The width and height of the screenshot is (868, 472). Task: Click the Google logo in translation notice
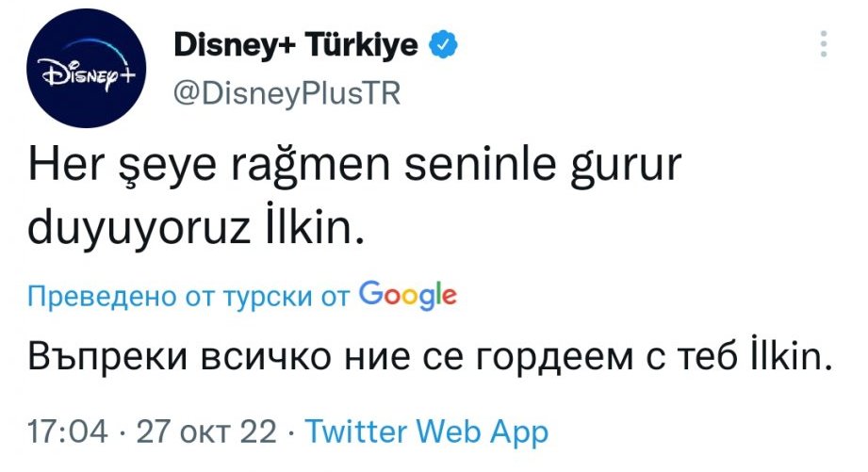[408, 295]
